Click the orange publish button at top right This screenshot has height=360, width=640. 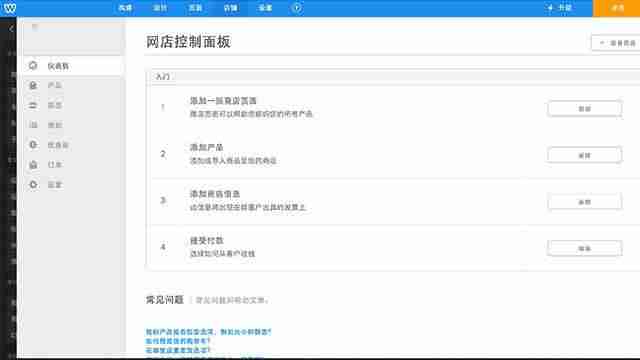coord(616,8)
